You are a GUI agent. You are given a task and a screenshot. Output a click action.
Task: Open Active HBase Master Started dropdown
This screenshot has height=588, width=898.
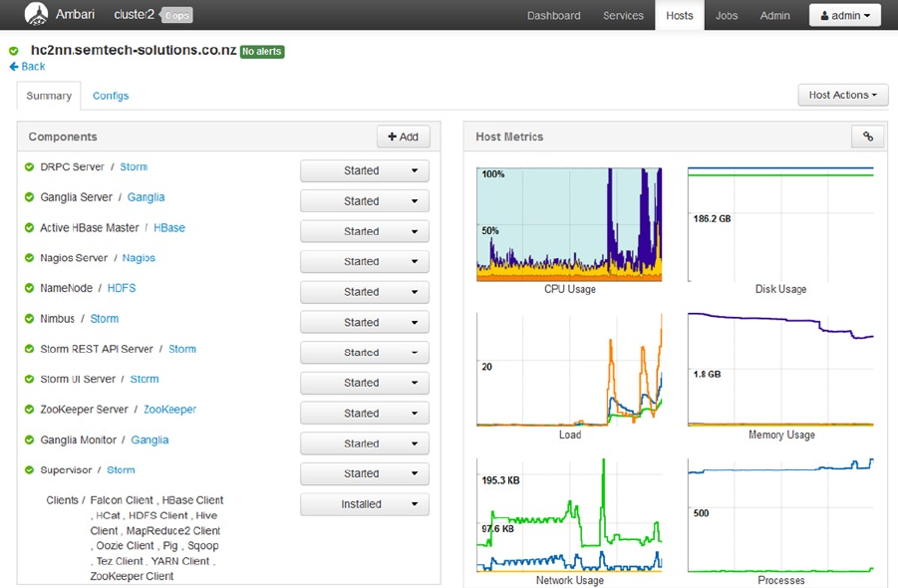365,231
